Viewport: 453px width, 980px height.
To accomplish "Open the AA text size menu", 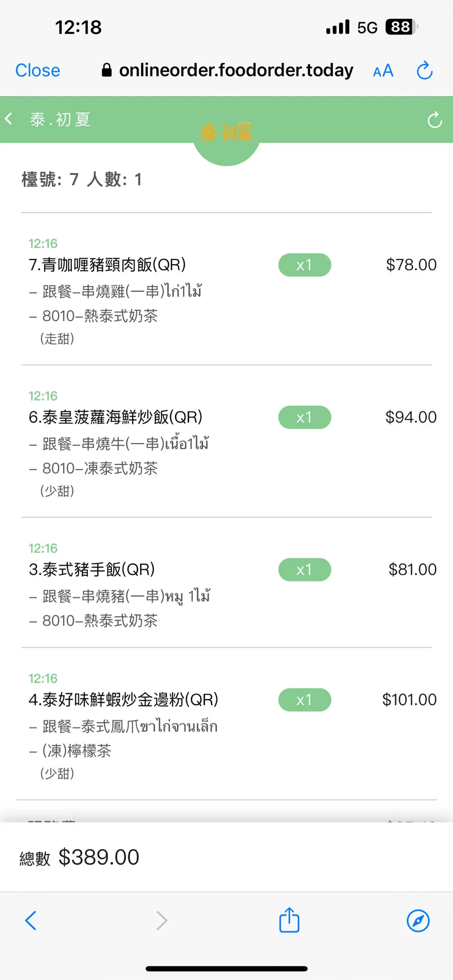I will [x=383, y=71].
